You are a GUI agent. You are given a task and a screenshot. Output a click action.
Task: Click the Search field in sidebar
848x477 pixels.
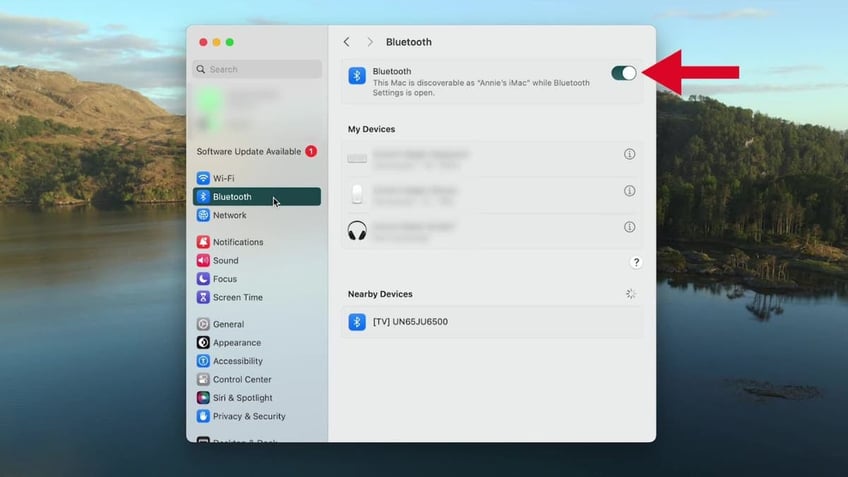[257, 69]
